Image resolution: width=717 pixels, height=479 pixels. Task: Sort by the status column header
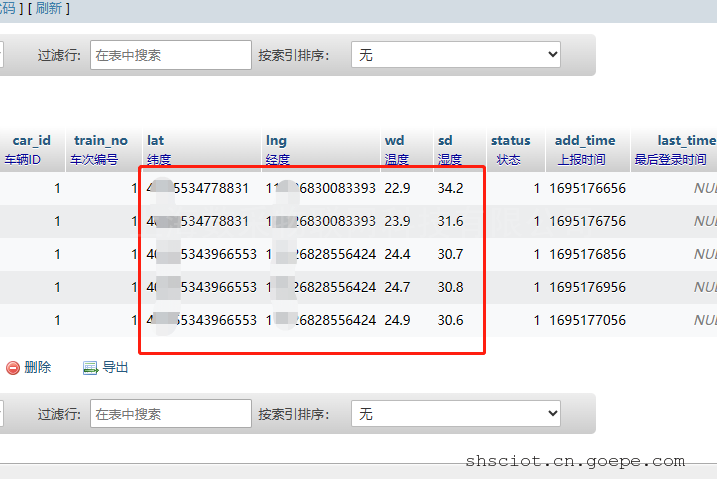click(510, 141)
